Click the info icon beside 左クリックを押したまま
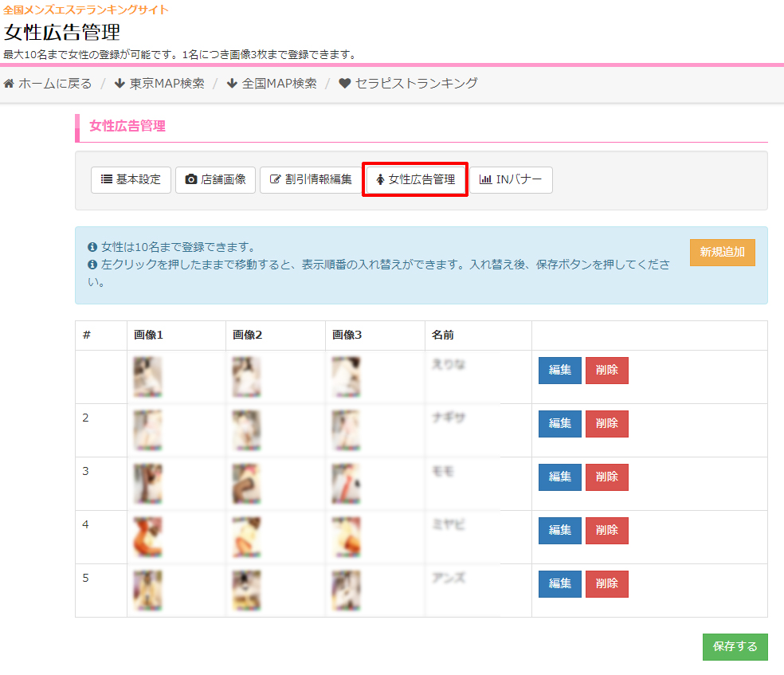 (x=92, y=265)
